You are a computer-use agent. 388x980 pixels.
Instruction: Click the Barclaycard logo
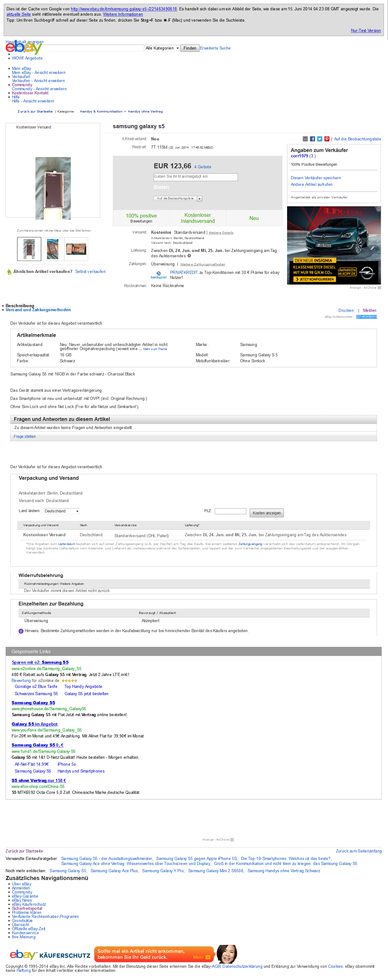pyautogui.click(x=159, y=275)
